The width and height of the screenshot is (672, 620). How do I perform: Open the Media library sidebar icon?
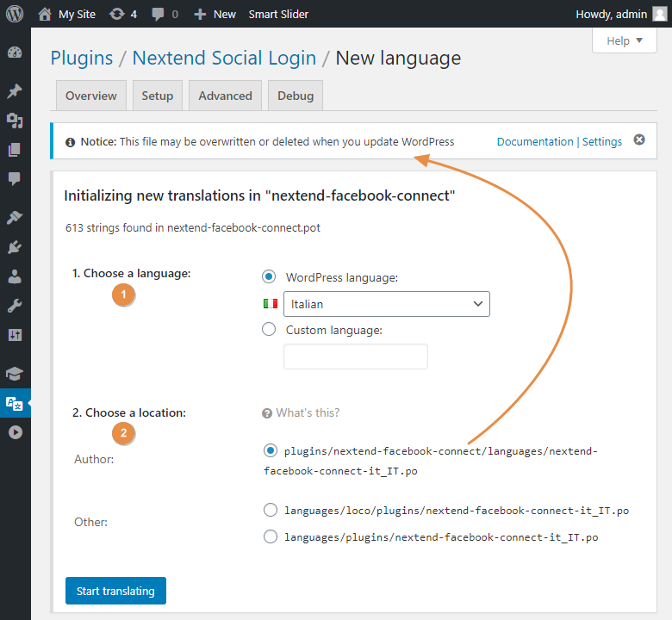(15, 121)
